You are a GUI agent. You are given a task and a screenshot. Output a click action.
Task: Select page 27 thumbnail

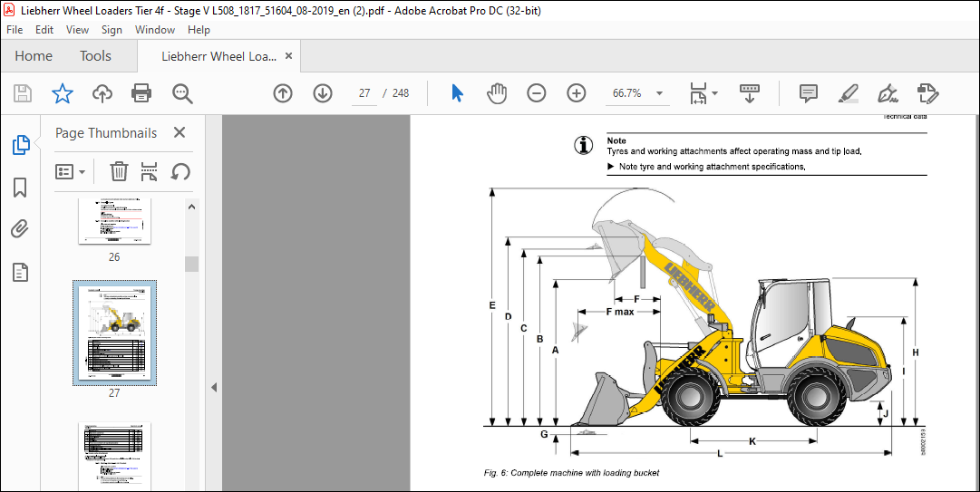pyautogui.click(x=114, y=333)
